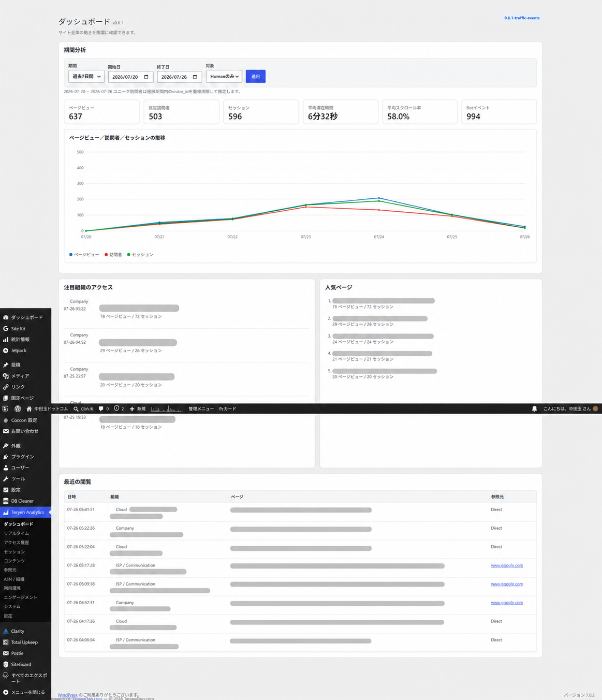The image size is (602, 700).
Task: Open Total Upkeep icon
Action: click(6, 643)
